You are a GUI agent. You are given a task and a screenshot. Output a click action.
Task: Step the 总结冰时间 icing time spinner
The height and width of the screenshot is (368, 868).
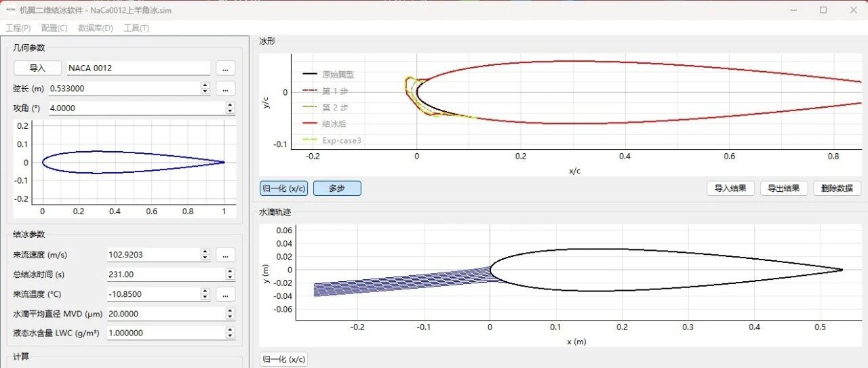(230, 274)
